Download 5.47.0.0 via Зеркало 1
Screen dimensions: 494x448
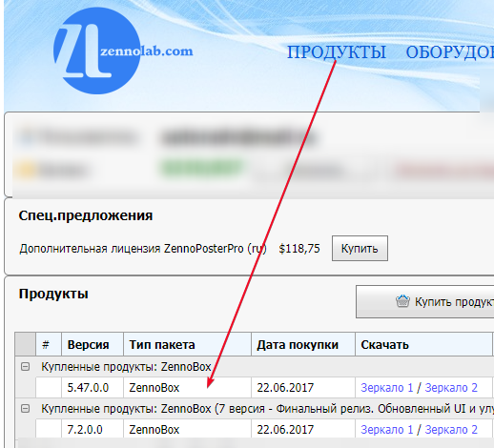(x=387, y=388)
